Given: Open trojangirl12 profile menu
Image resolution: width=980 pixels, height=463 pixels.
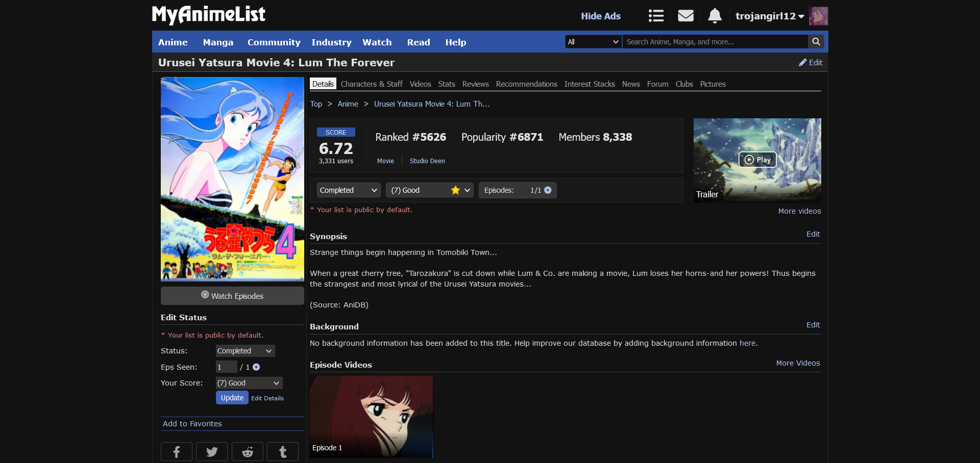Looking at the screenshot, I should [x=769, y=16].
